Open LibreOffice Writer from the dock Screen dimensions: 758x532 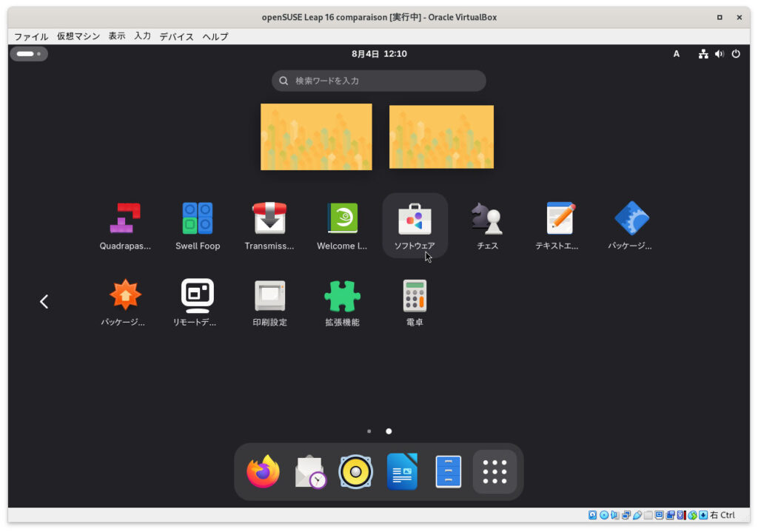click(402, 471)
